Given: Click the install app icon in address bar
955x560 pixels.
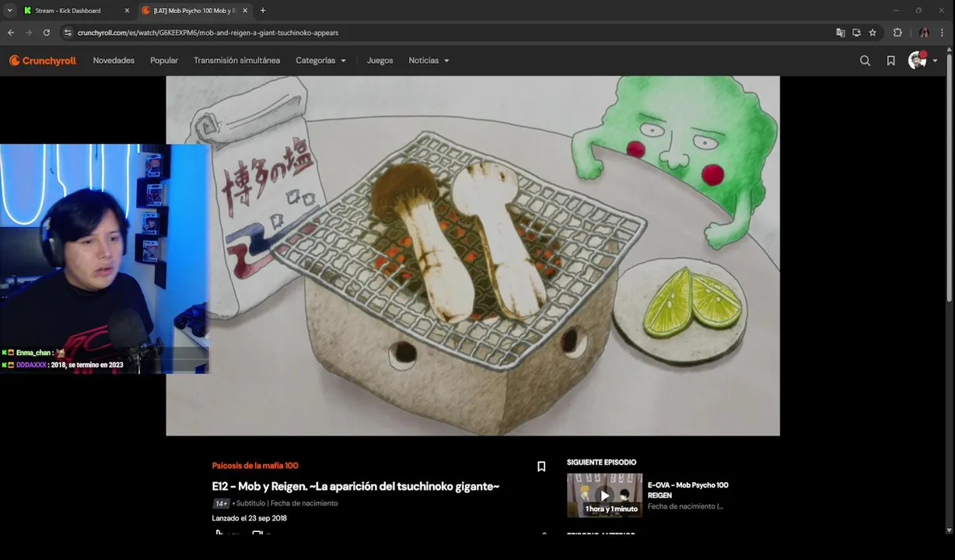Looking at the screenshot, I should (856, 33).
